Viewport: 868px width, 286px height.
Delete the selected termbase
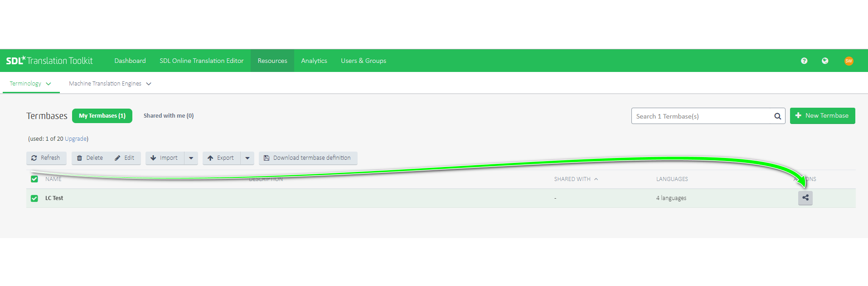click(x=90, y=158)
